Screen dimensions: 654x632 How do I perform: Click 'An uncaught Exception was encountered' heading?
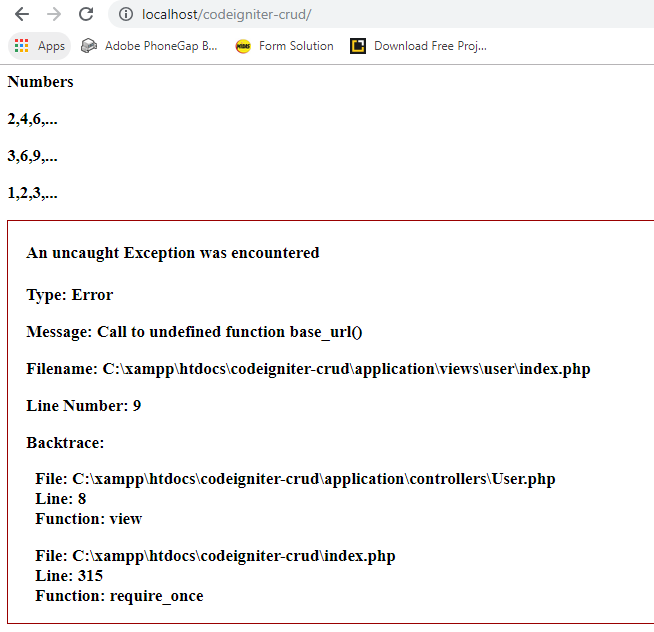[173, 253]
